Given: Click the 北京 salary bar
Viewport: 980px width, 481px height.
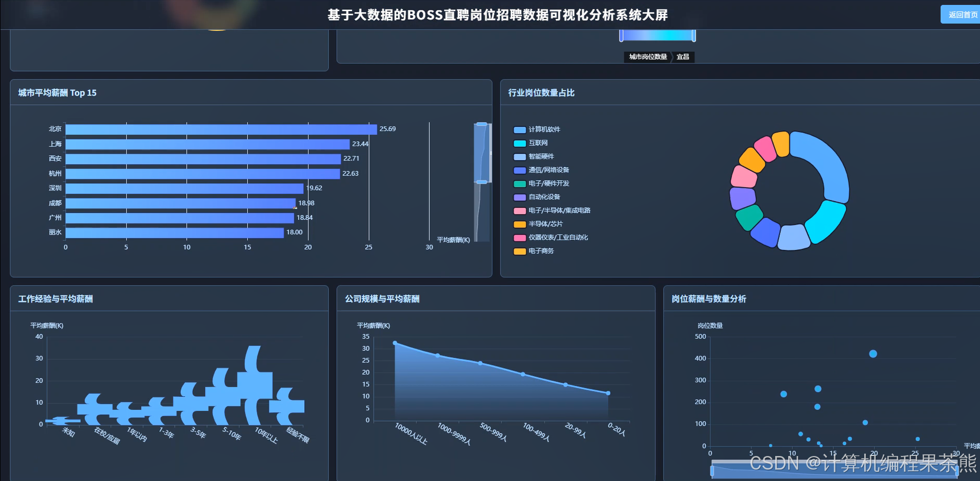Looking at the screenshot, I should pos(221,129).
